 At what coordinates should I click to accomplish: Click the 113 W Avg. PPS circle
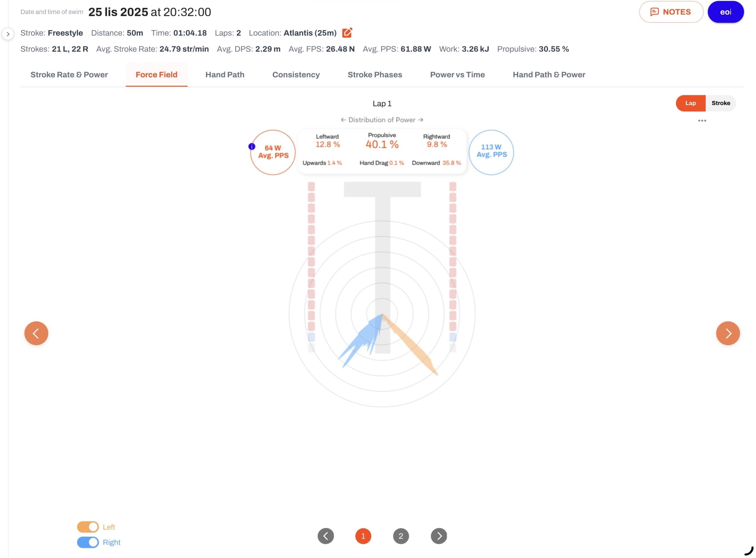[491, 152]
